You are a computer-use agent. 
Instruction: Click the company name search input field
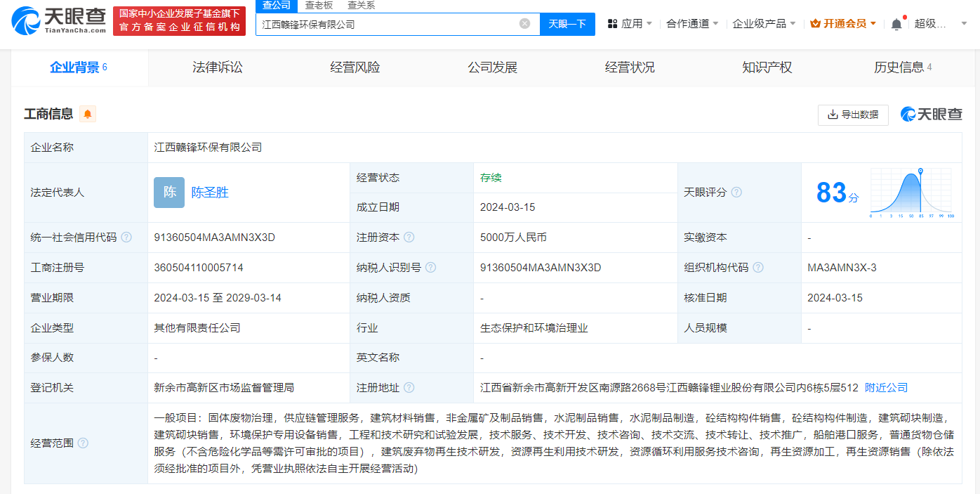[386, 24]
